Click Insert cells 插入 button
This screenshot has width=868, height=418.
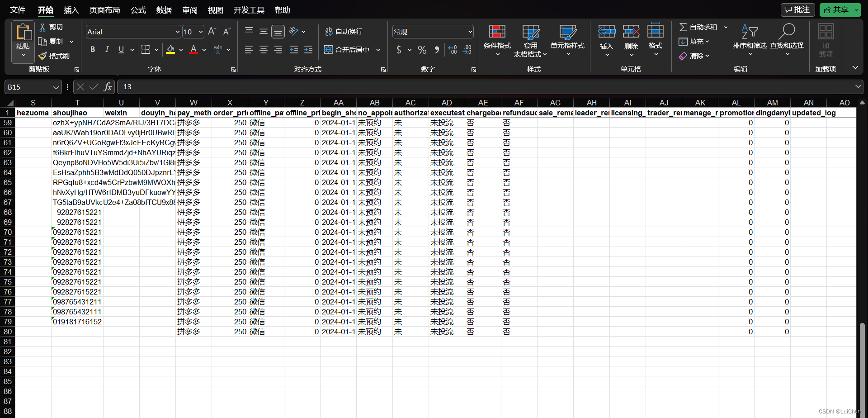coord(607,40)
